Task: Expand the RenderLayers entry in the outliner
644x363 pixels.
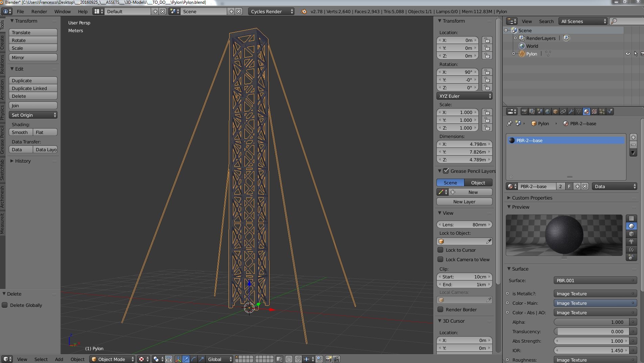Action: (x=515, y=38)
